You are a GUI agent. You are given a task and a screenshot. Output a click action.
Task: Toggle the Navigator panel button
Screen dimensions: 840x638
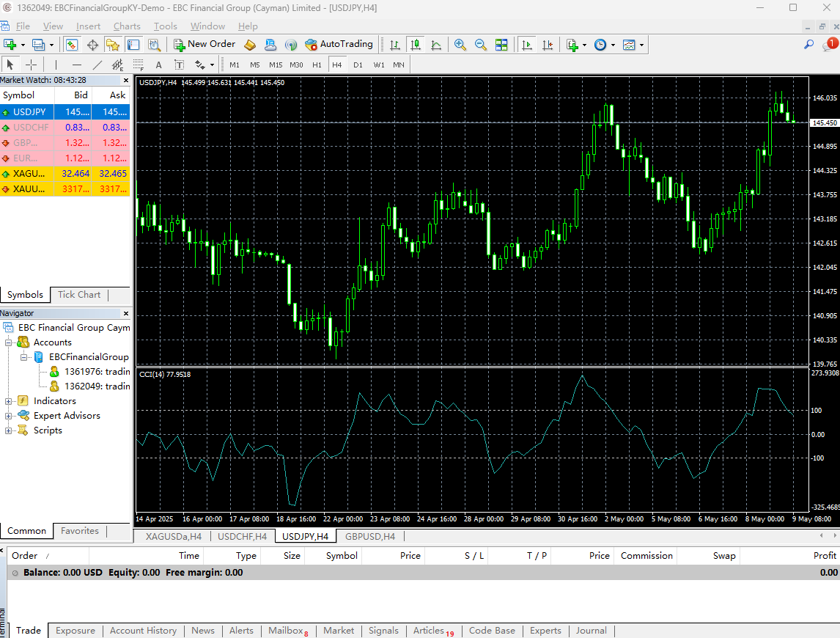[112, 45]
